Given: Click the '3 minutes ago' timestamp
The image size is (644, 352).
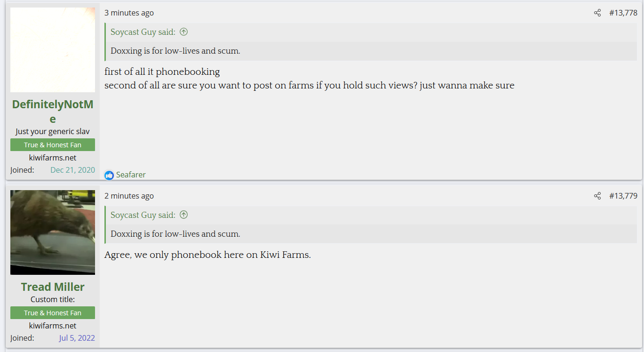Looking at the screenshot, I should [x=129, y=13].
